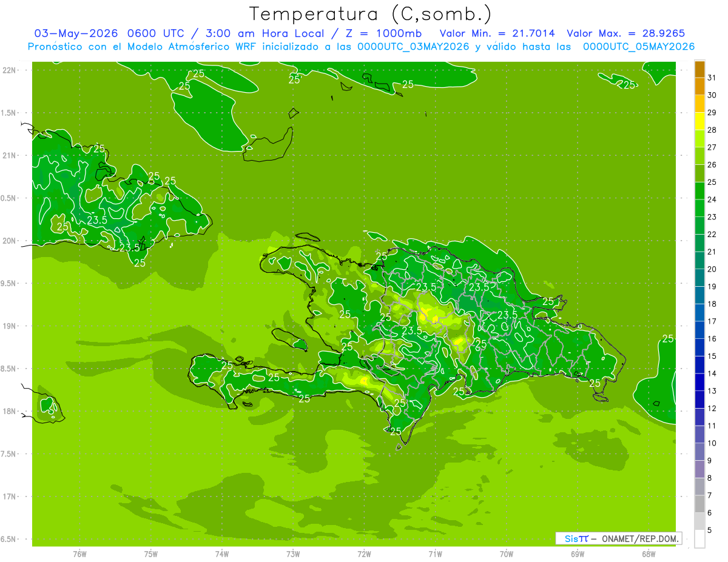Pick the purple legend swatch between 8 and 9
The image size is (728, 562).
(699, 470)
